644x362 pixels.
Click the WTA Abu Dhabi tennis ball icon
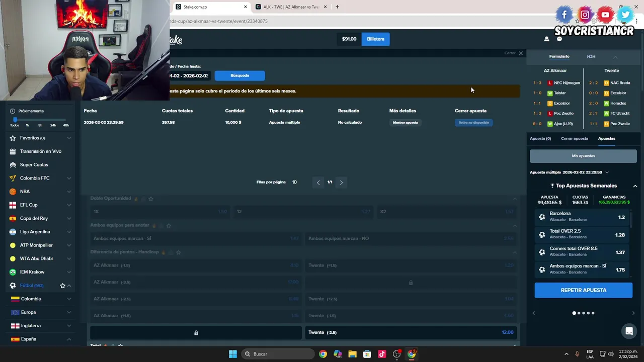[13, 258]
